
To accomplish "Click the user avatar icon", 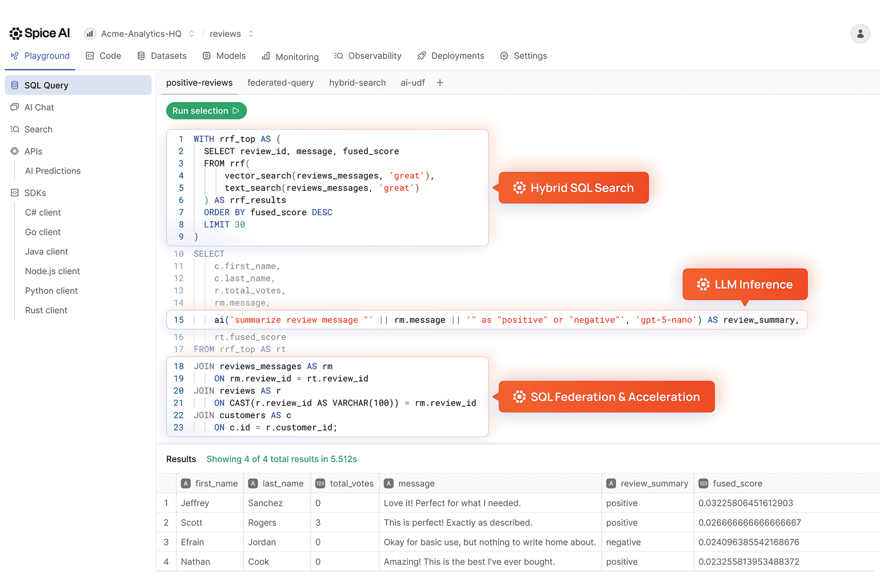I will tap(860, 33).
